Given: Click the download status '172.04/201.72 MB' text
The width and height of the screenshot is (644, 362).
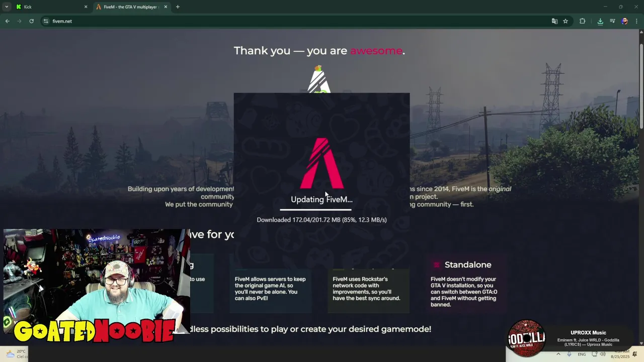Looking at the screenshot, I should pos(321,220).
